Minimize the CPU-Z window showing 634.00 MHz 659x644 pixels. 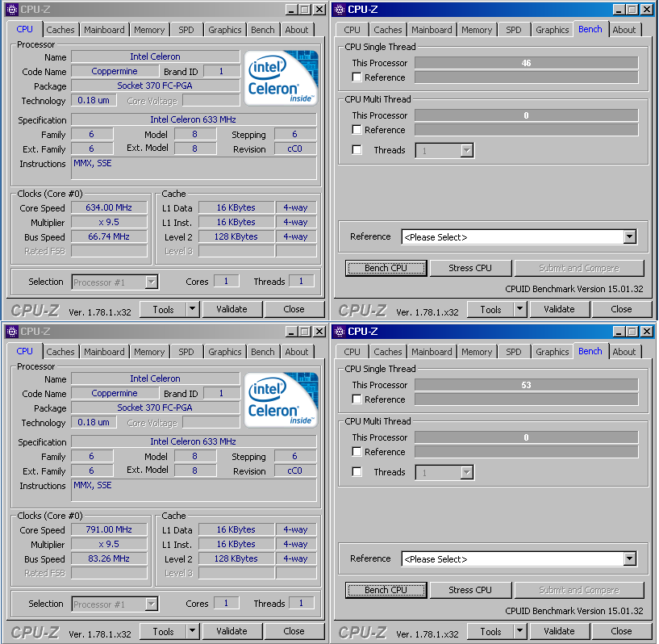292,10
